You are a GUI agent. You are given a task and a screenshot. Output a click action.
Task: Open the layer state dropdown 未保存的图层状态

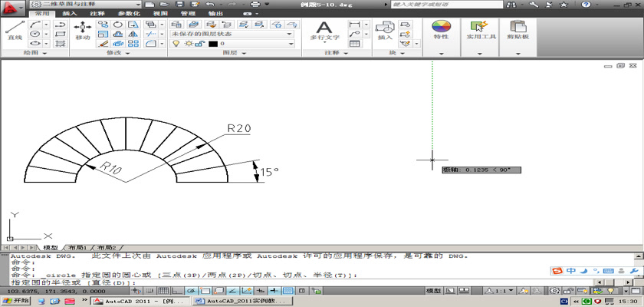[x=232, y=34]
